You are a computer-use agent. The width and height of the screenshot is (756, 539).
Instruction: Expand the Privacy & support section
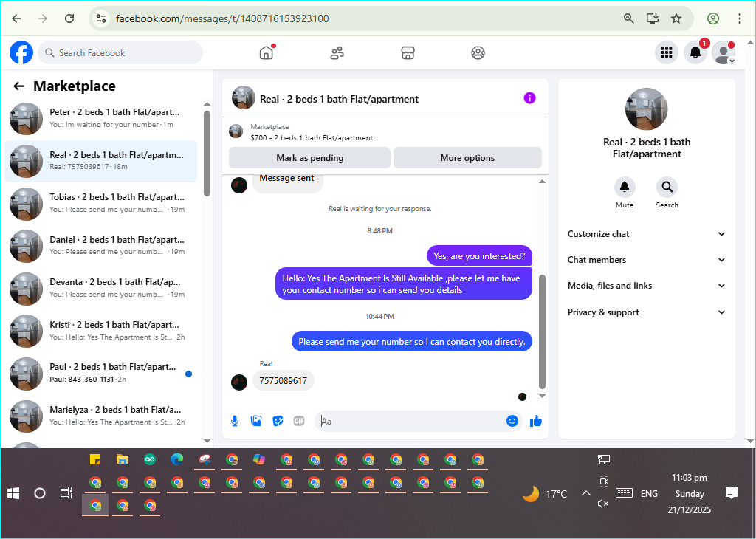pos(647,312)
